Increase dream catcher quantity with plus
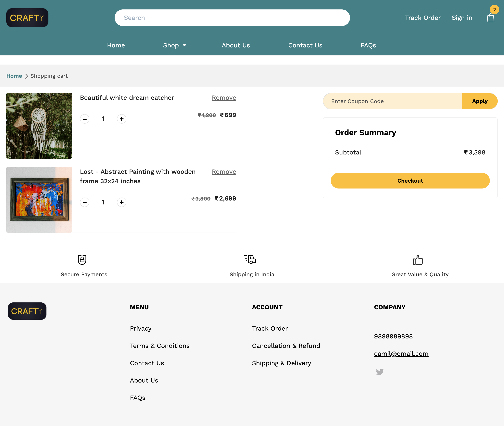The image size is (504, 426). (x=121, y=119)
